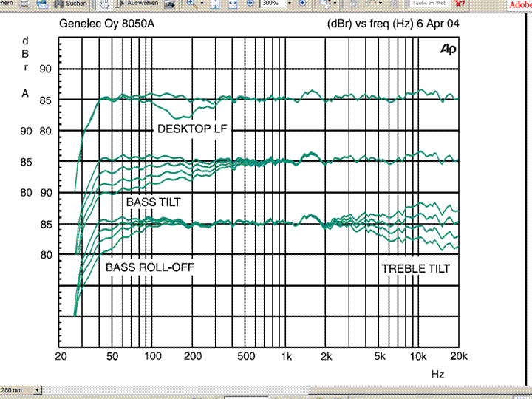The height and width of the screenshot is (399, 532).
Task: Expand the zoom tool dropdown arrow
Action: click(x=202, y=4)
